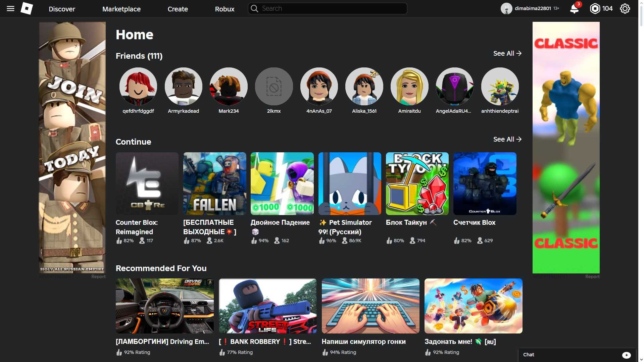Open friend 2lkmx's blocked avatar
The height and width of the screenshot is (362, 644).
click(x=274, y=87)
